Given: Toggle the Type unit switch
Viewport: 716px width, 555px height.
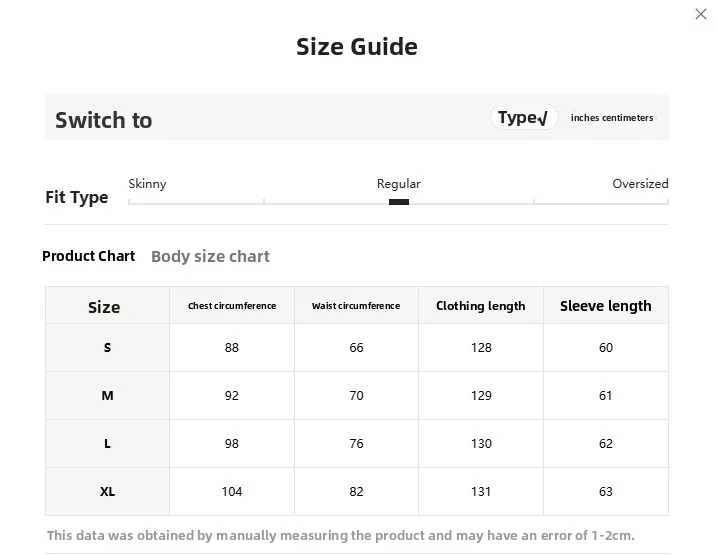Looking at the screenshot, I should [x=524, y=117].
